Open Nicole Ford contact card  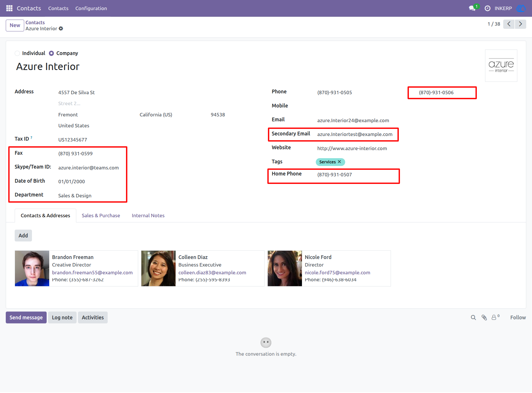pyautogui.click(x=329, y=268)
